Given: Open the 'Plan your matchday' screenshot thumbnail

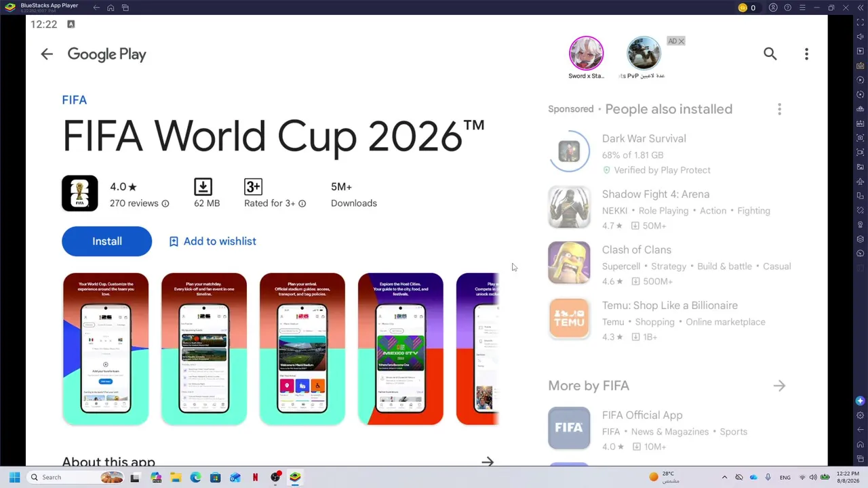Looking at the screenshot, I should pos(204,349).
